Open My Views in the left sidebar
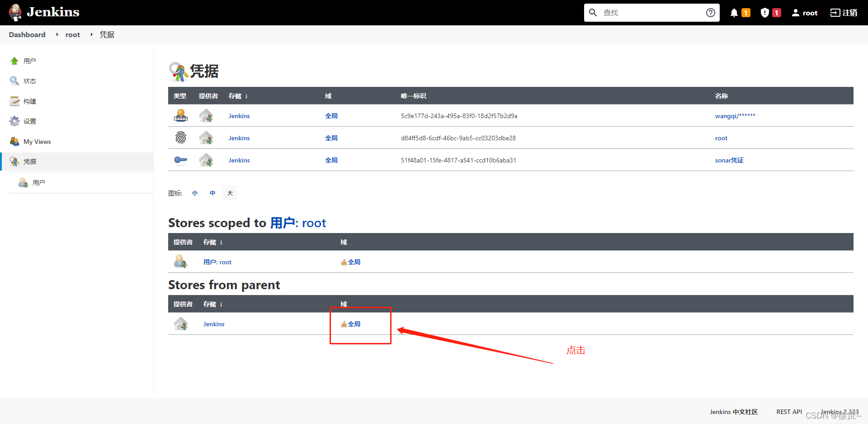 [x=37, y=142]
